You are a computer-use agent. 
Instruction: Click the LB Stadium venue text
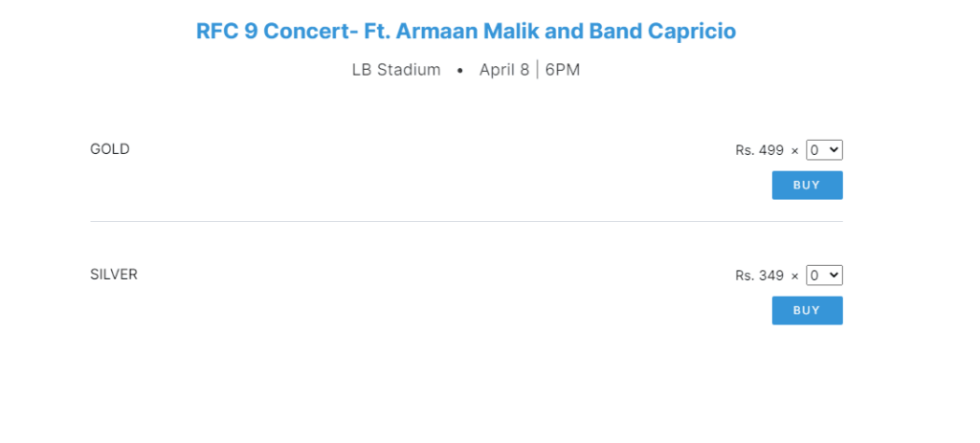(x=396, y=70)
